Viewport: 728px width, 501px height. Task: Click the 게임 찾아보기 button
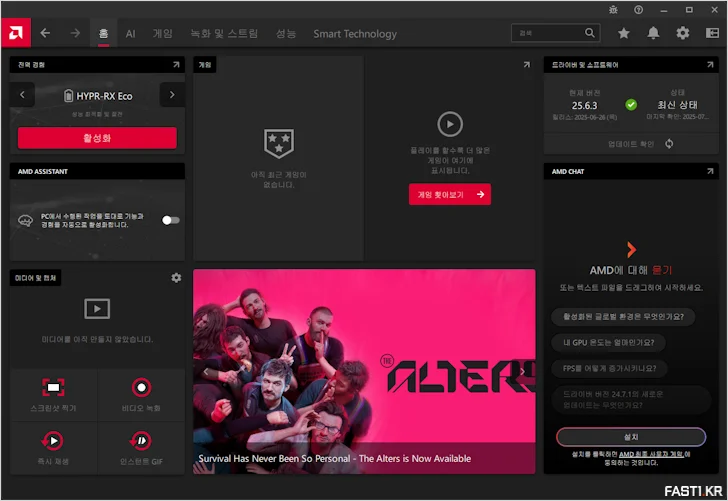coord(449,194)
